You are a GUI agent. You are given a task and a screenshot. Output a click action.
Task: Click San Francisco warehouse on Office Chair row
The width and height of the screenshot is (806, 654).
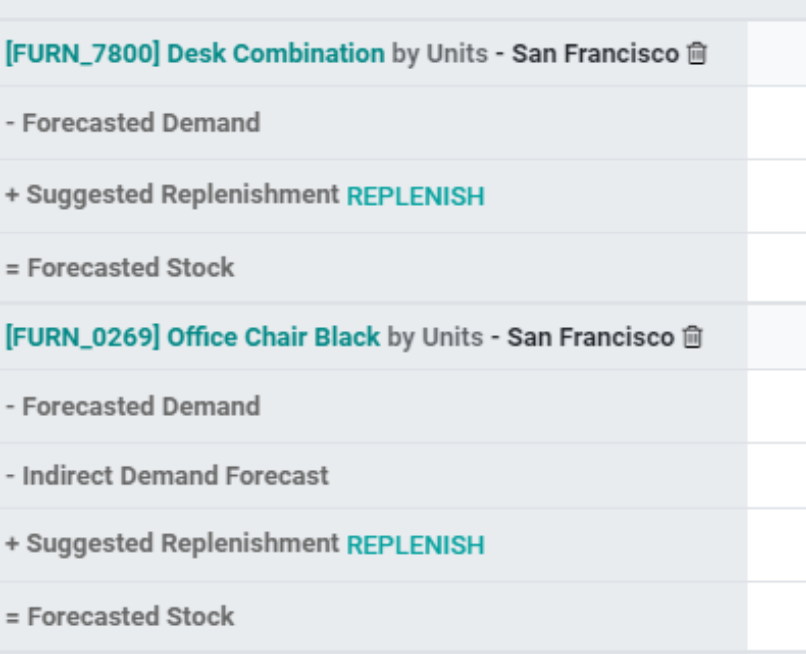point(591,337)
